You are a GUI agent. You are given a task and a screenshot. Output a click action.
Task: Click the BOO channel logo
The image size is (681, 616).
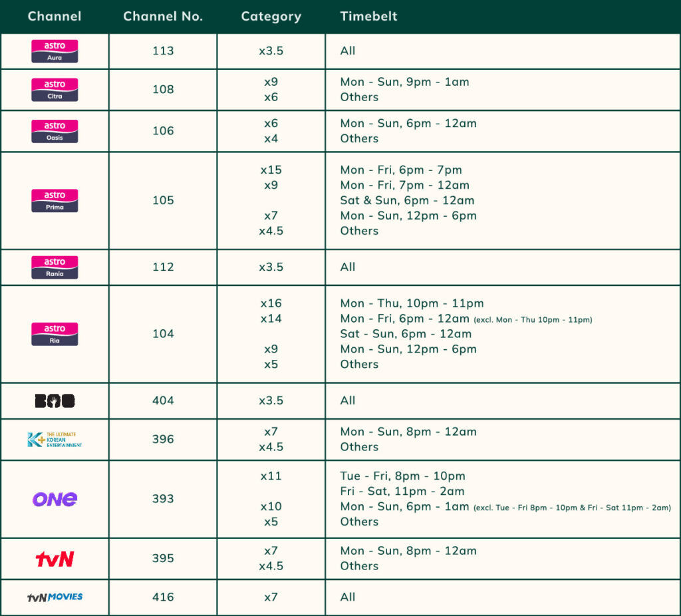click(55, 400)
